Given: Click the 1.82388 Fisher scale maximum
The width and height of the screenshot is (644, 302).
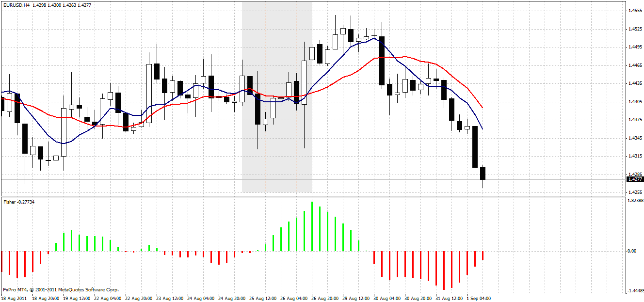Looking at the screenshot, I should point(635,200).
